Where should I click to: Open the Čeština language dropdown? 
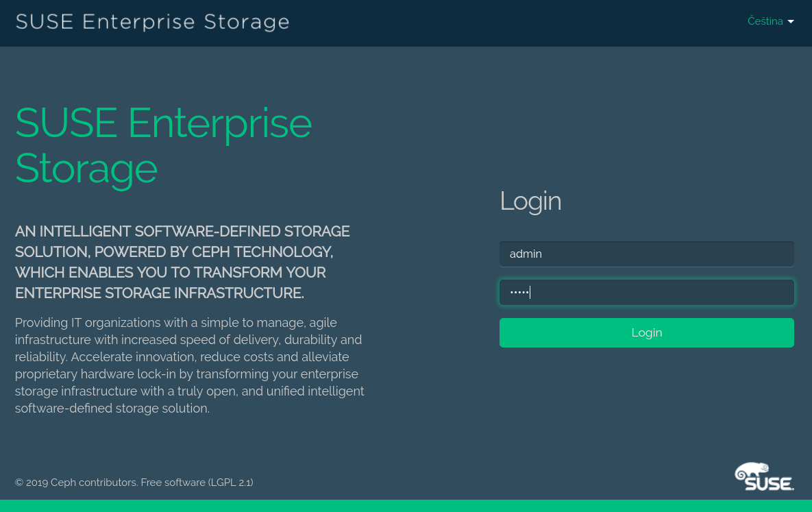[765, 21]
